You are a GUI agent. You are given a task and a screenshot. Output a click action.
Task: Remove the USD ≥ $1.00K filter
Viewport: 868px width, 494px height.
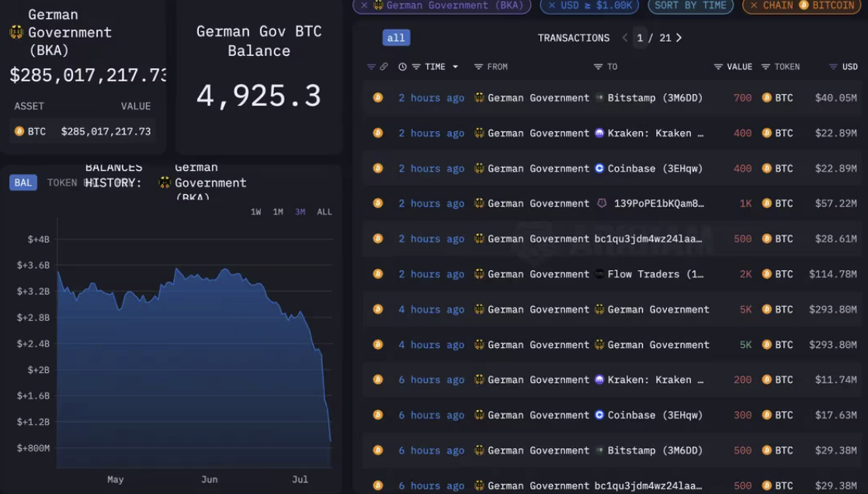[551, 5]
